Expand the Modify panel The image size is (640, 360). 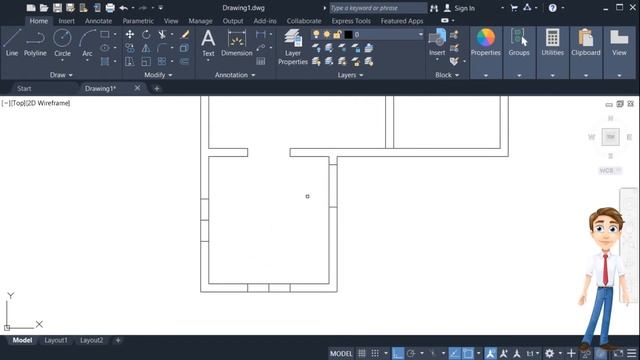click(x=158, y=75)
